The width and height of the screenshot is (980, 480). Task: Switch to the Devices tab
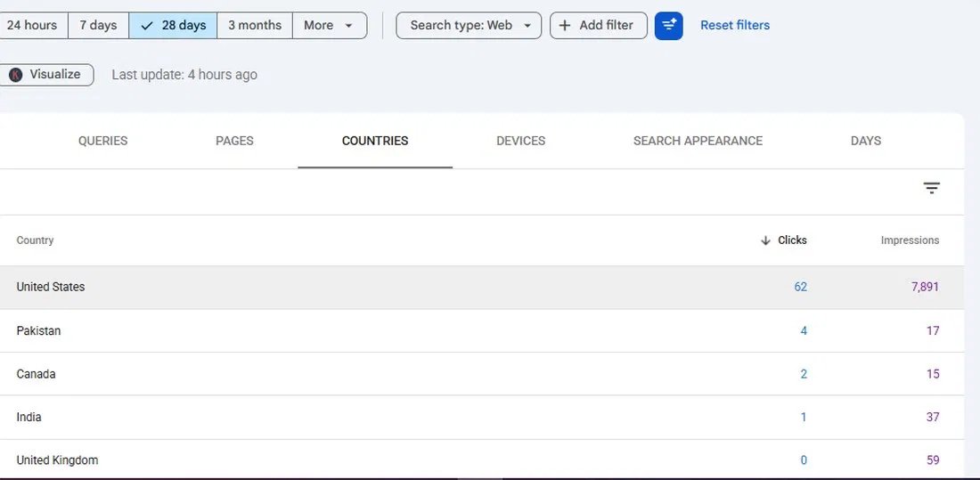(520, 141)
